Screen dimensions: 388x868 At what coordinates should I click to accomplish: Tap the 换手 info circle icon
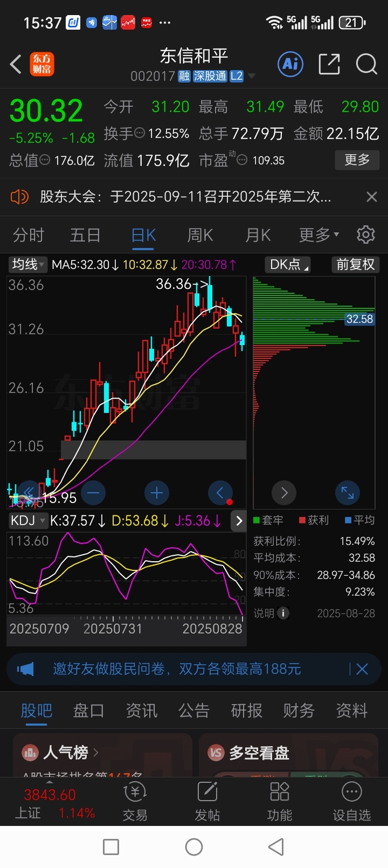click(140, 133)
